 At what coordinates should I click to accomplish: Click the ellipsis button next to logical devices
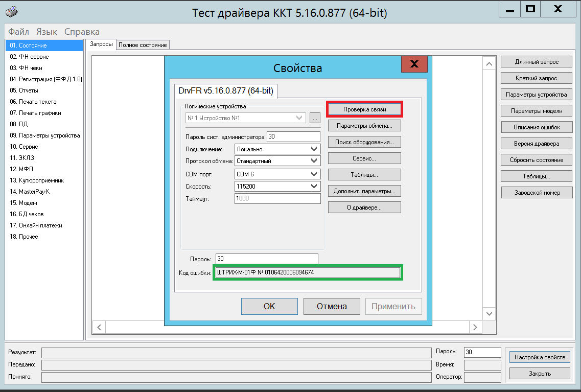(x=315, y=118)
